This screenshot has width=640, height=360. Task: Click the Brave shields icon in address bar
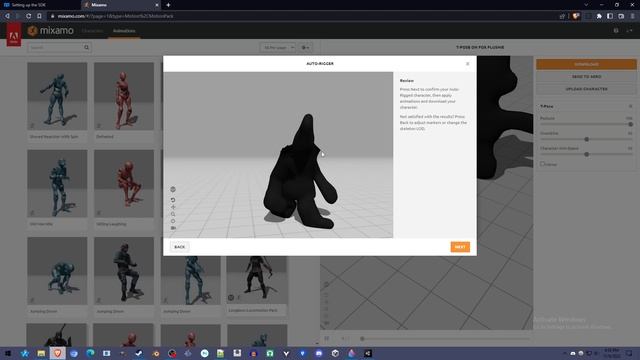click(x=576, y=16)
